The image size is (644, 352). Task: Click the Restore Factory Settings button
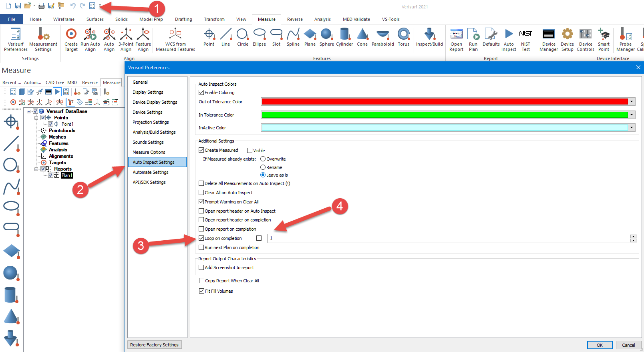[154, 345]
